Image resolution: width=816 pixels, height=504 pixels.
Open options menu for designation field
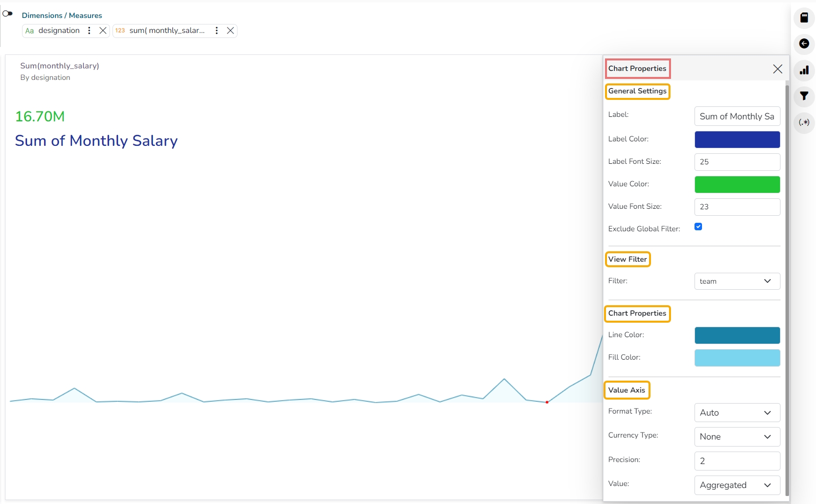tap(89, 30)
